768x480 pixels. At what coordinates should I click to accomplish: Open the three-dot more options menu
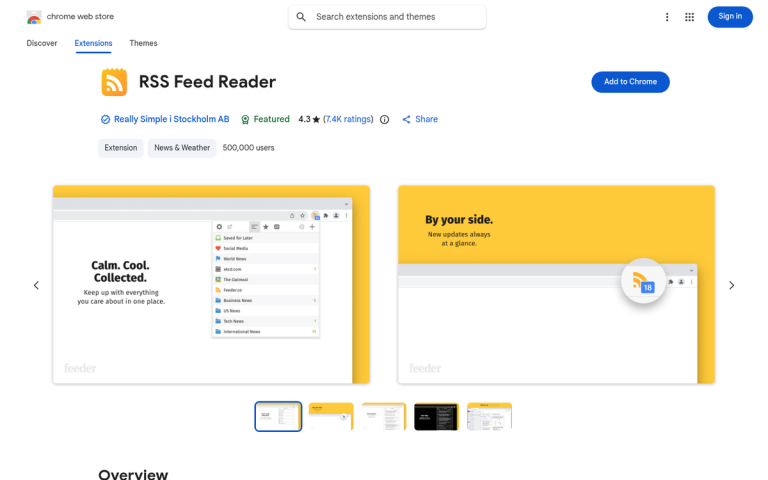point(667,17)
